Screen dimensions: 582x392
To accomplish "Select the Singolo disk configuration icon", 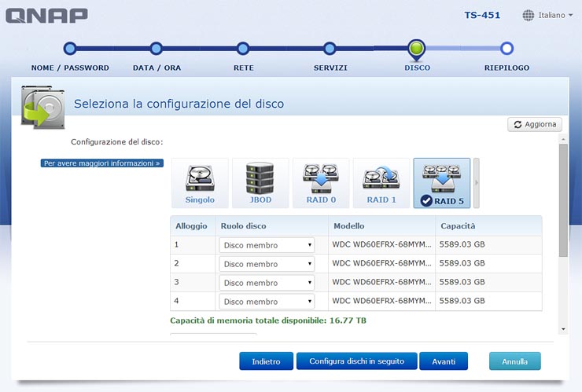I will coord(200,183).
